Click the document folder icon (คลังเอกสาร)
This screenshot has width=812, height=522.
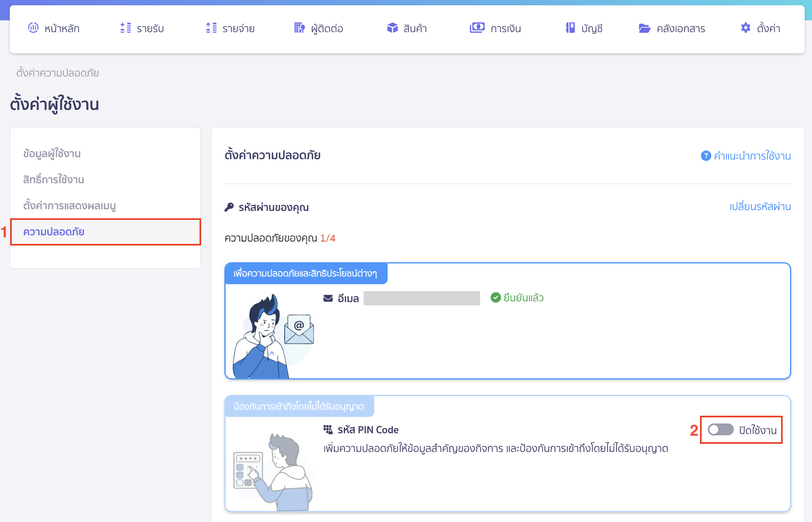click(x=644, y=28)
